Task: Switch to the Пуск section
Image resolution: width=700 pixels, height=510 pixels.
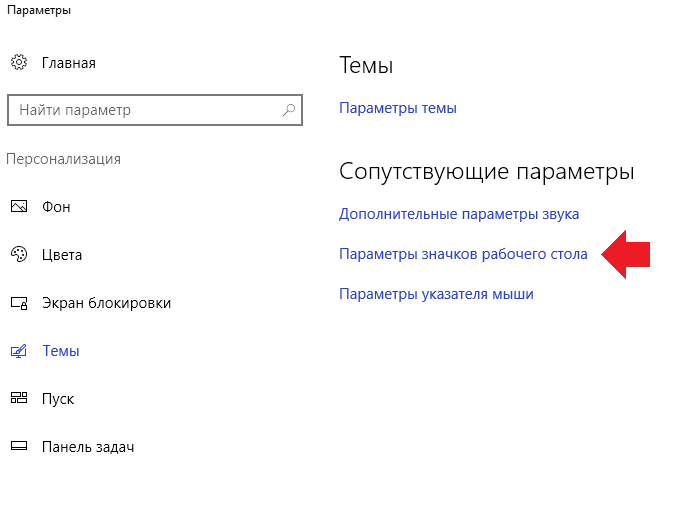Action: coord(58,399)
